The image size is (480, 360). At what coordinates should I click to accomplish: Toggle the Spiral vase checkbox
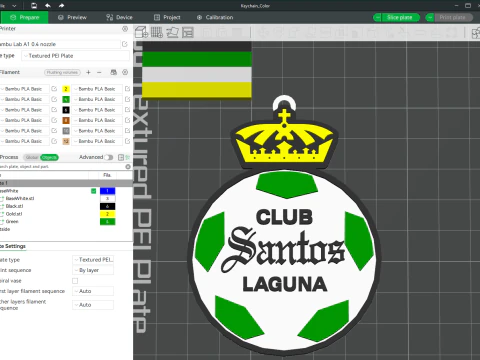tap(75, 281)
